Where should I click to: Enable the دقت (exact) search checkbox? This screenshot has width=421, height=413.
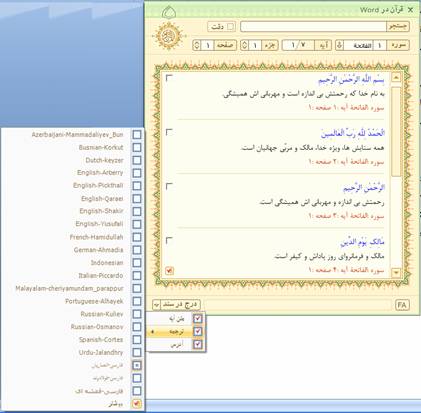tap(230, 27)
